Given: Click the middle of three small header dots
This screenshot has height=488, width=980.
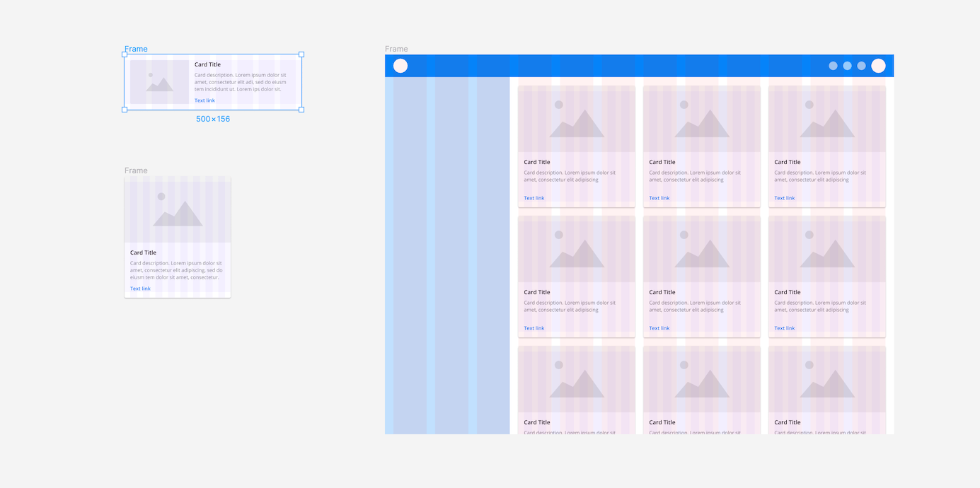Looking at the screenshot, I should (847, 66).
